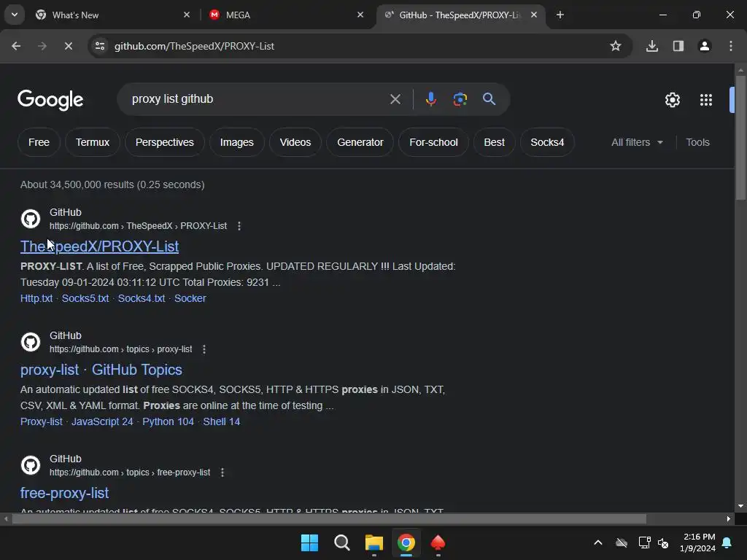
Task: Open Google quick settings gear
Action: coord(672,100)
